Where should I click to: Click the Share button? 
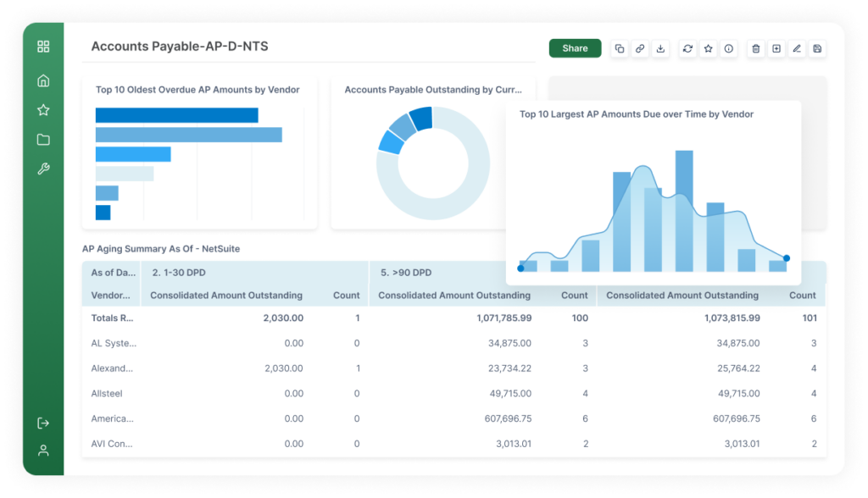click(x=575, y=48)
